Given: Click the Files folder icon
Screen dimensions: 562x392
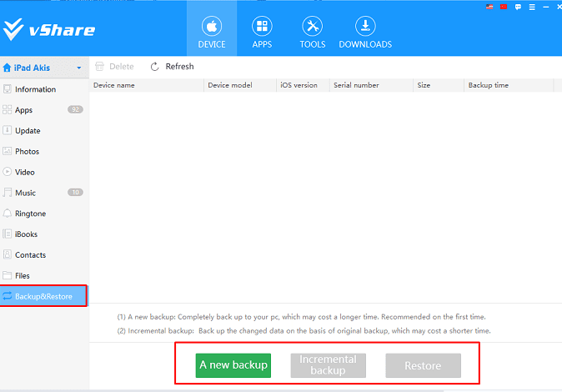Looking at the screenshot, I should pos(7,275).
